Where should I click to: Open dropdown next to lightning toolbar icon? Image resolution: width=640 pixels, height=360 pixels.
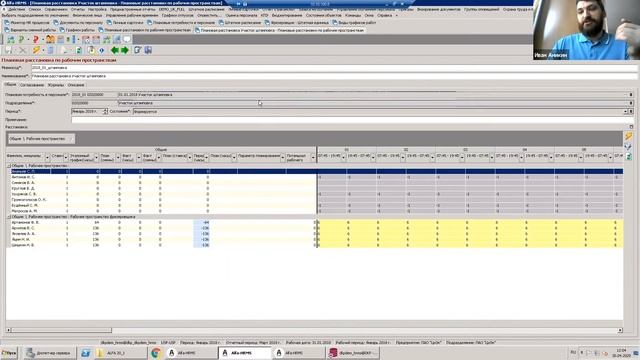pos(43,50)
